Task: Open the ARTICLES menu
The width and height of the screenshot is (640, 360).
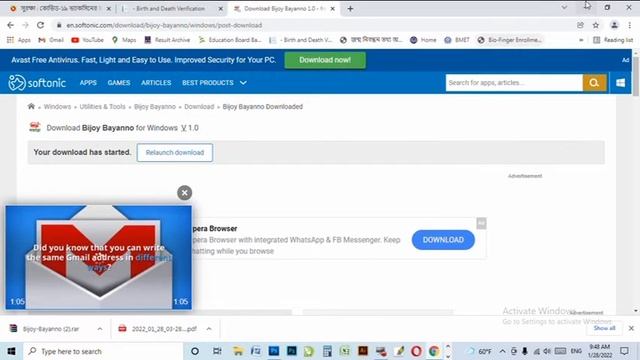Action: pyautogui.click(x=156, y=83)
